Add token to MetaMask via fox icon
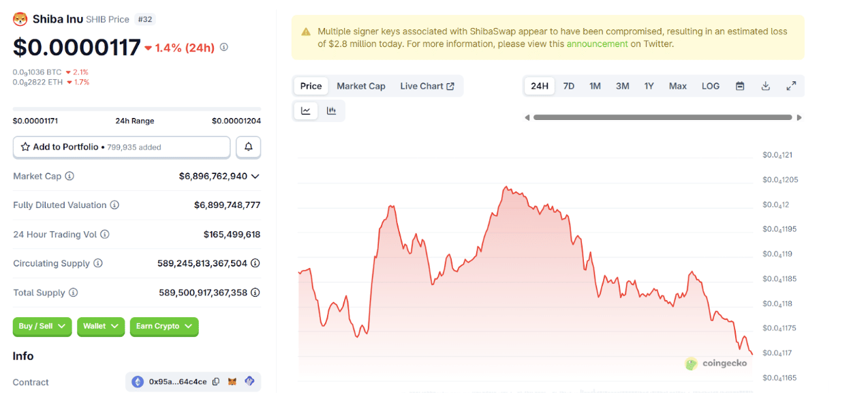Image resolution: width=868 pixels, height=401 pixels. (x=232, y=382)
